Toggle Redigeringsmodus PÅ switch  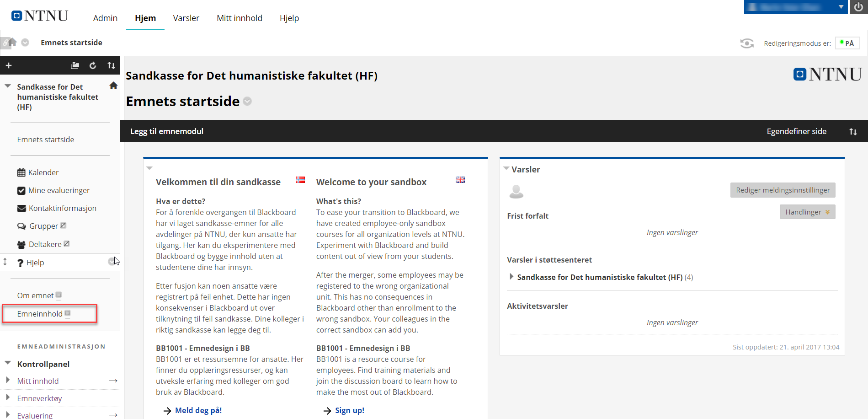point(847,43)
